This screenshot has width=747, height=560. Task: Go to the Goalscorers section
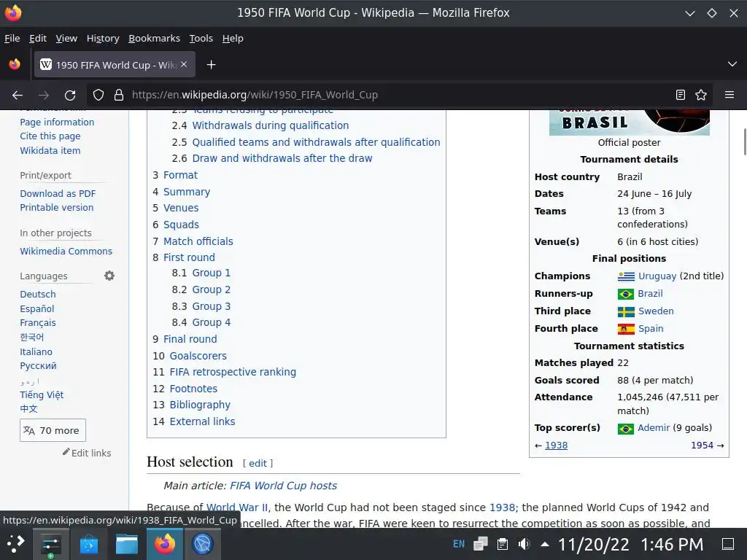(198, 356)
